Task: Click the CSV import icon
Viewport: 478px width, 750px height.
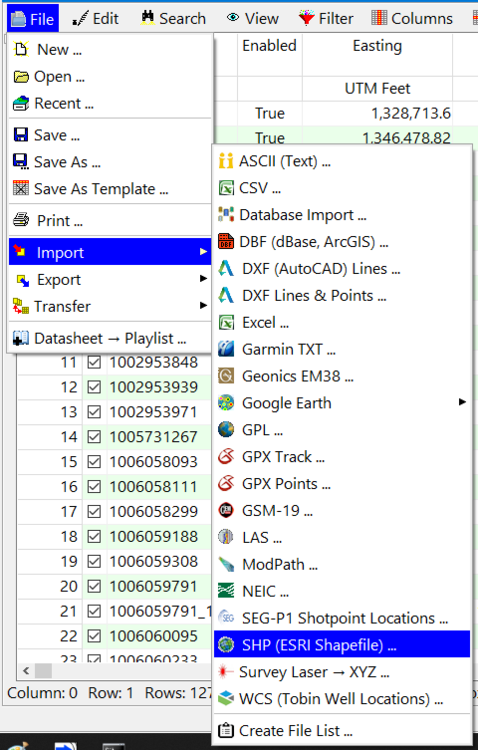Action: click(226, 188)
